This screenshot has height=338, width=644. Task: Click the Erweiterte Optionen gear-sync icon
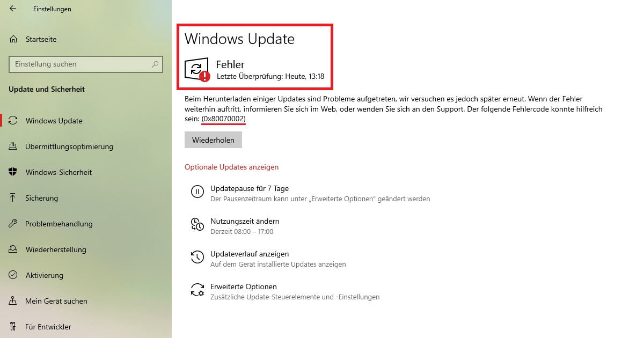197,290
